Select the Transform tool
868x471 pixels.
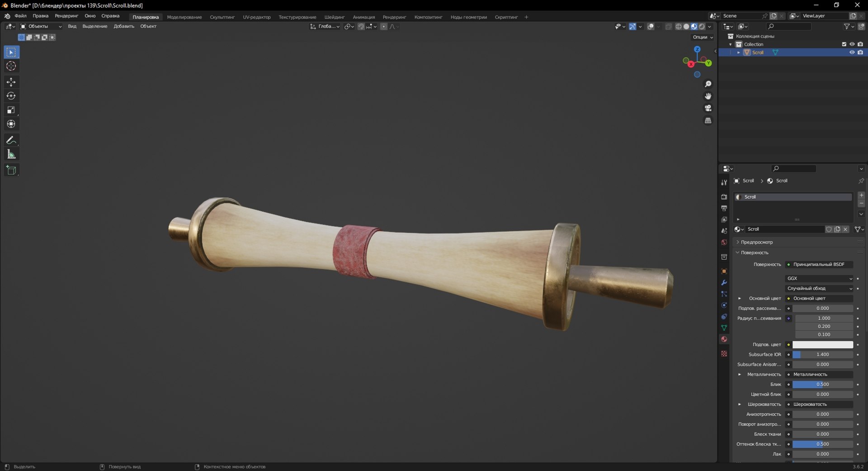pyautogui.click(x=11, y=124)
